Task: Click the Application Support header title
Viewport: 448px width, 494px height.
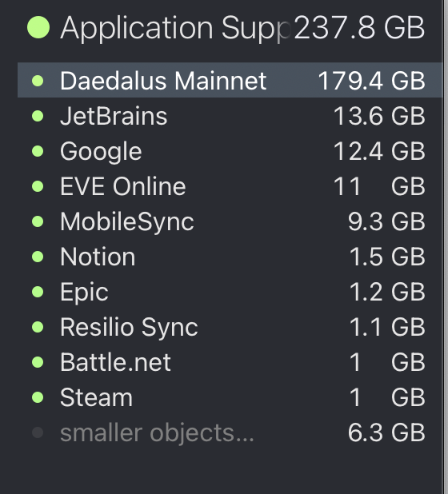Action: 175,29
